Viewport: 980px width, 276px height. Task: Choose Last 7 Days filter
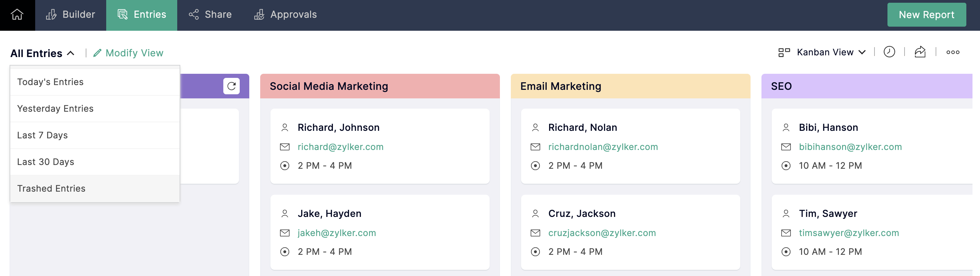pos(42,135)
